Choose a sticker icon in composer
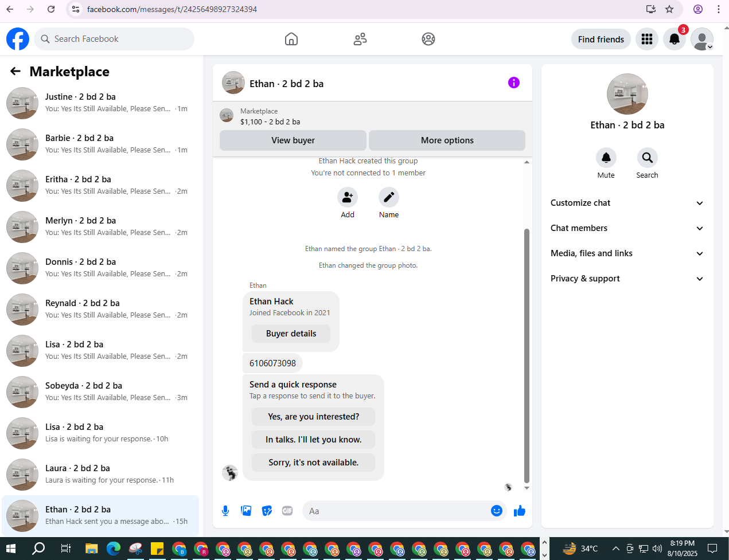Image resolution: width=729 pixels, height=560 pixels. click(267, 511)
